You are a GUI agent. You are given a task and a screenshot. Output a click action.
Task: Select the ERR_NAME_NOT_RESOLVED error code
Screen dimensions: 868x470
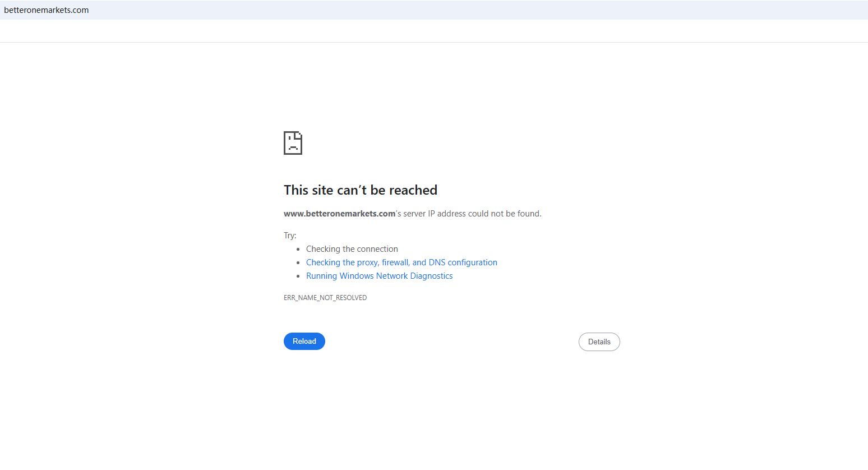325,298
